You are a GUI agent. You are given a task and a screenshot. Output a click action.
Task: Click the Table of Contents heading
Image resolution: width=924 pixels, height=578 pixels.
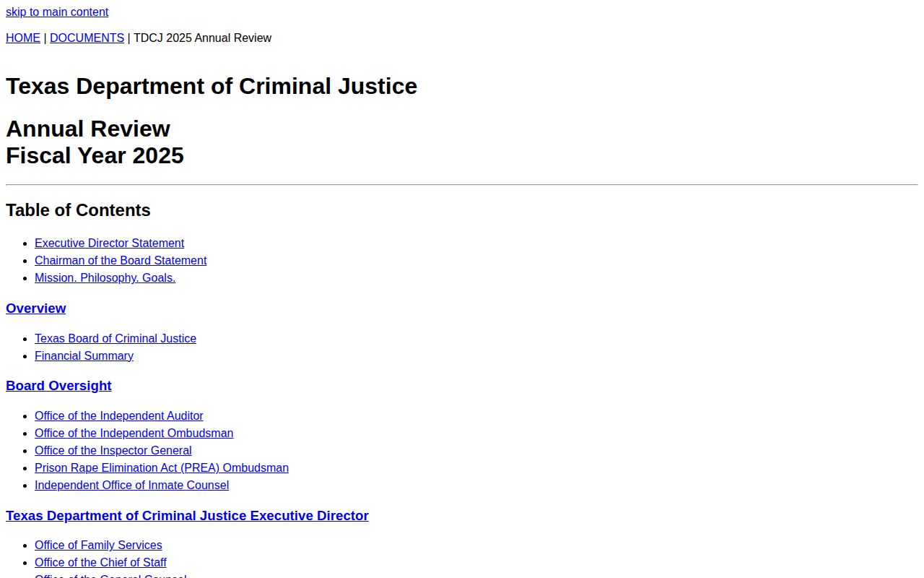click(78, 210)
